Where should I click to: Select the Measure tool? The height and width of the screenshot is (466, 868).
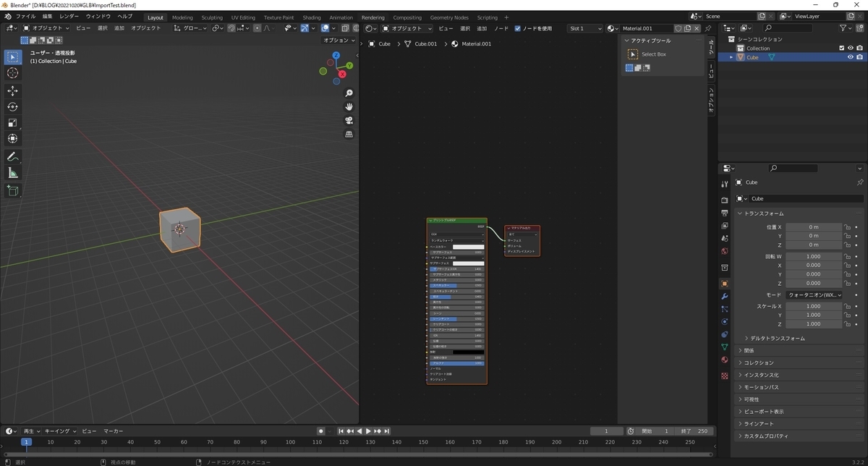click(12, 172)
